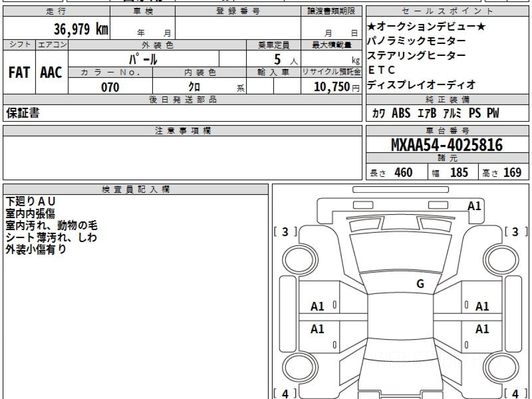This screenshot has height=399, width=532.
Task: Click the 注意事項欄 header
Action: tap(182, 130)
